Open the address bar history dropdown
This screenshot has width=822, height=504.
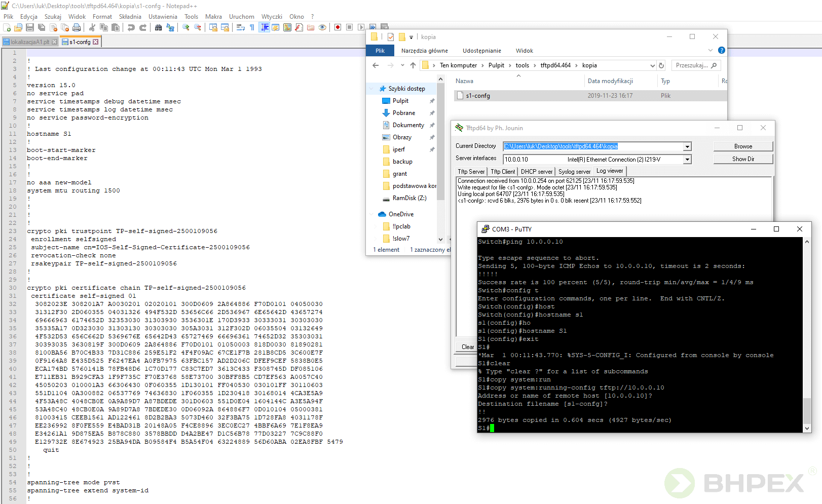point(652,65)
